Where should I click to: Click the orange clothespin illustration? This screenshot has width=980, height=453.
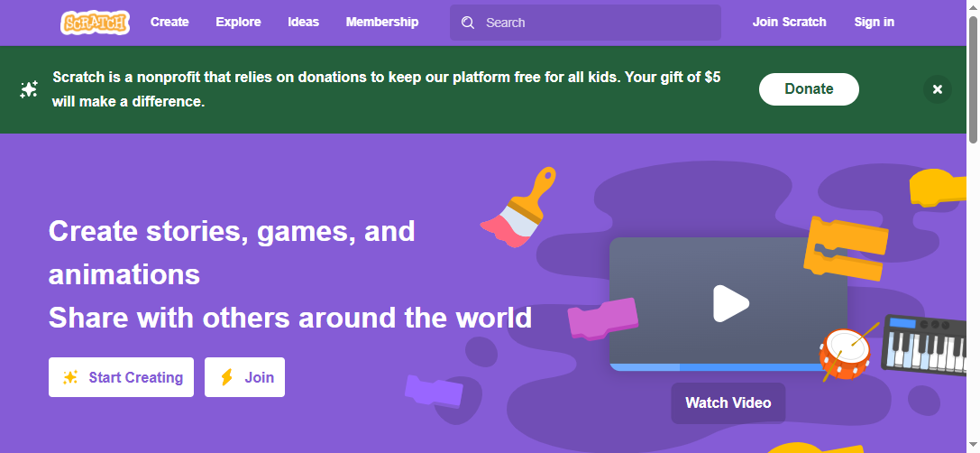pyautogui.click(x=845, y=248)
